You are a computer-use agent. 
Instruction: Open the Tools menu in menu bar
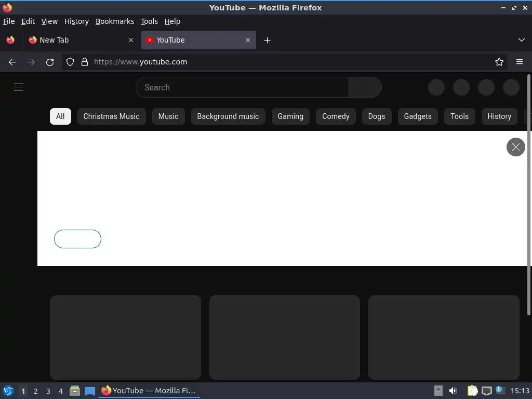point(149,21)
